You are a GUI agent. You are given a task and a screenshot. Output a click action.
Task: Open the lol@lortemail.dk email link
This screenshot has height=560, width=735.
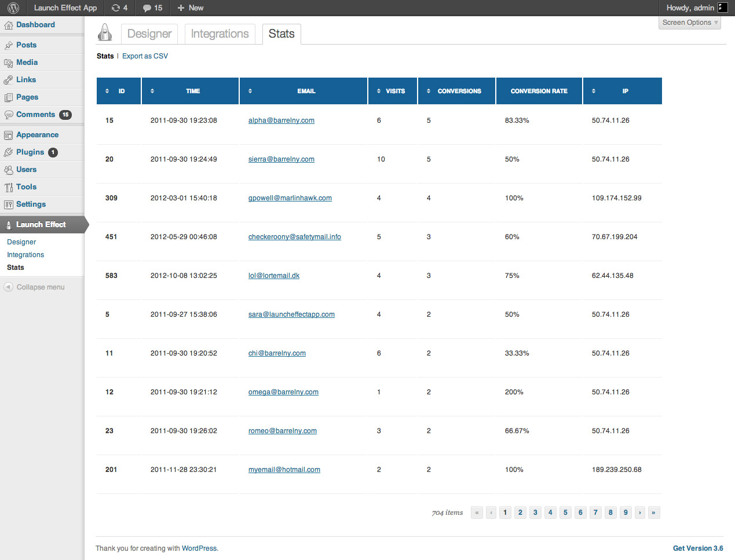click(274, 276)
